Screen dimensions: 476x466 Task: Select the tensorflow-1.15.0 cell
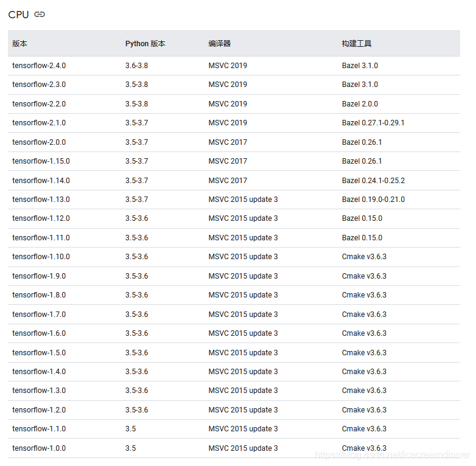coord(41,161)
